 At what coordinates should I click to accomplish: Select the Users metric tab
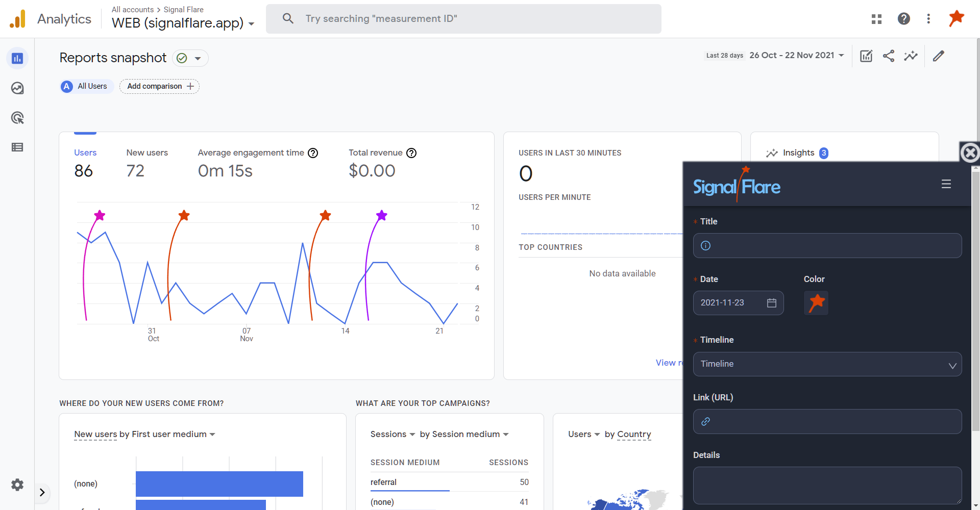[85, 152]
